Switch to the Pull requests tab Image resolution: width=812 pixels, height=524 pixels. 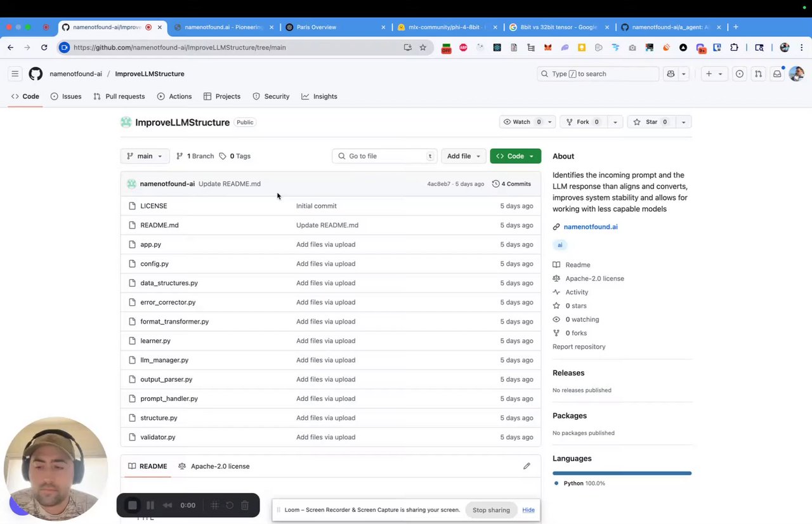tap(119, 96)
